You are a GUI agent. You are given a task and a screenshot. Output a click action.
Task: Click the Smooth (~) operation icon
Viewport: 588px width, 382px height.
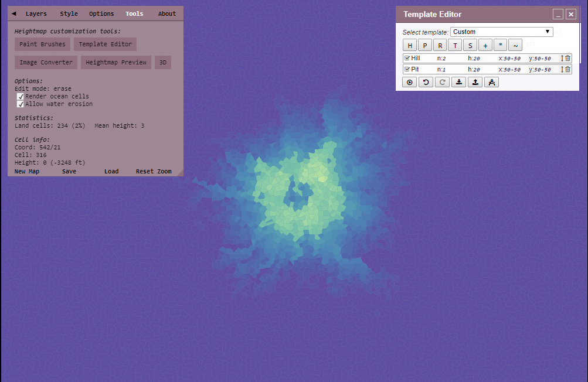[515, 45]
